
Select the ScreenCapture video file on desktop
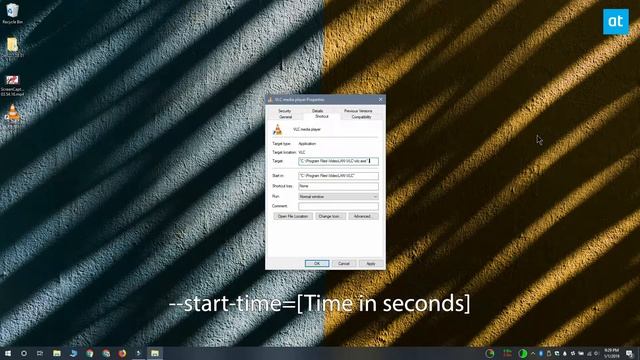(x=12, y=85)
